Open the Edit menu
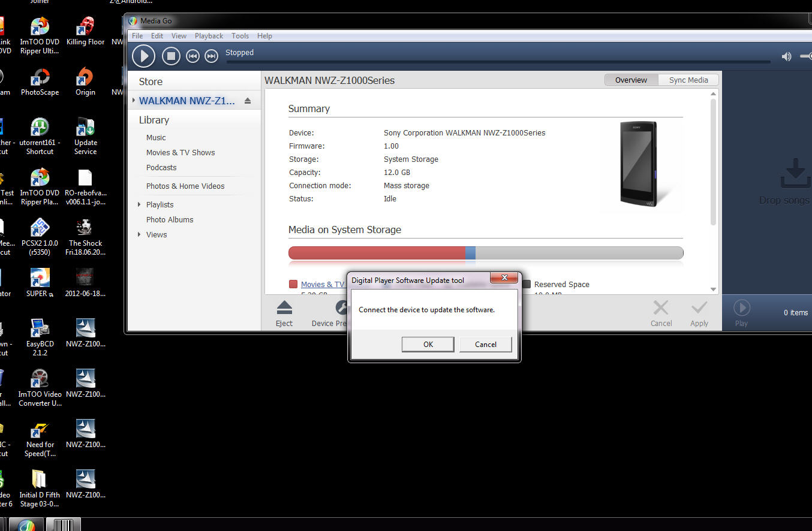This screenshot has width=812, height=531. 157,36
